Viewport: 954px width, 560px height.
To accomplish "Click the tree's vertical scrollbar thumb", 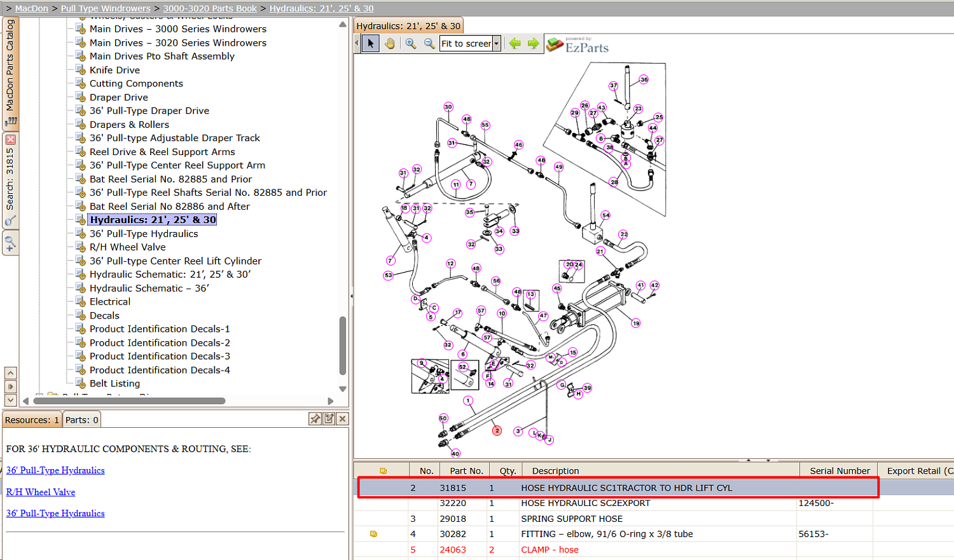I will pyautogui.click(x=343, y=346).
